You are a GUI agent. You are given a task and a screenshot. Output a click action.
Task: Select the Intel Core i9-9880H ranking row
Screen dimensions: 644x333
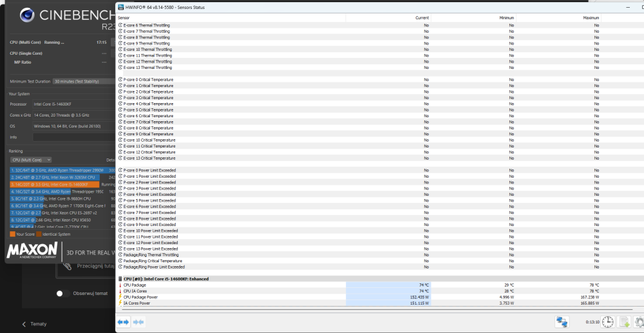(63, 199)
